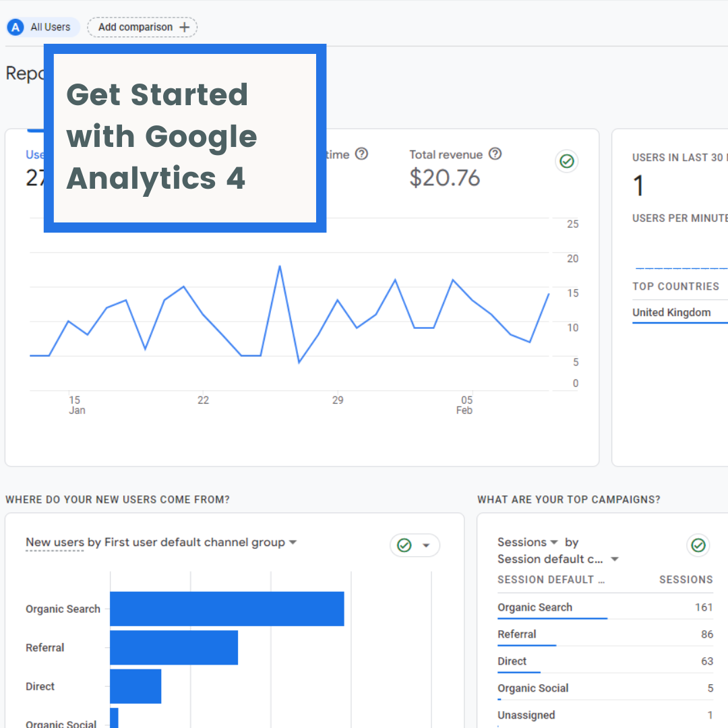Click sessions value 161
The height and width of the screenshot is (728, 728).
pyautogui.click(x=704, y=607)
